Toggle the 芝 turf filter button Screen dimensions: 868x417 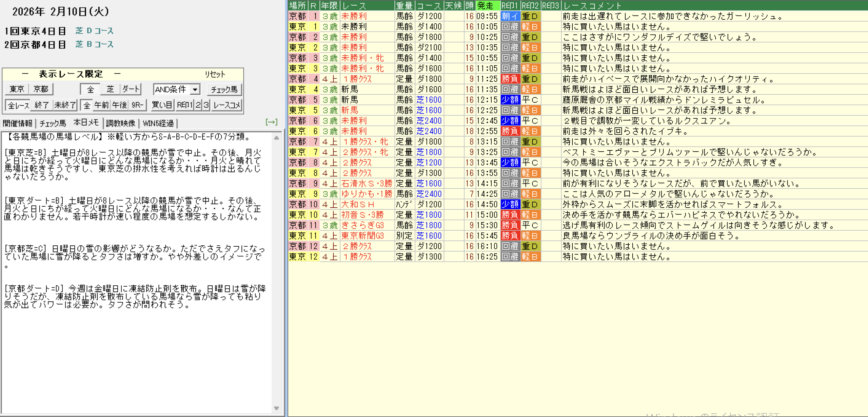tap(110, 89)
